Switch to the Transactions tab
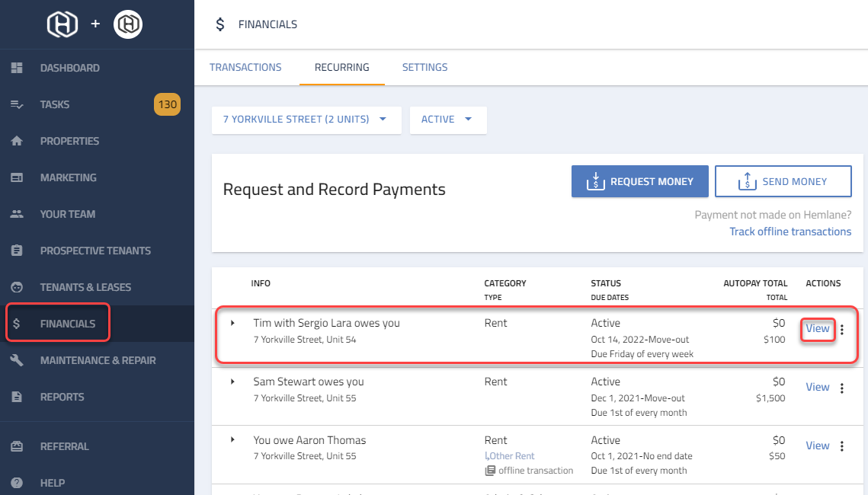868x495 pixels. [x=245, y=67]
